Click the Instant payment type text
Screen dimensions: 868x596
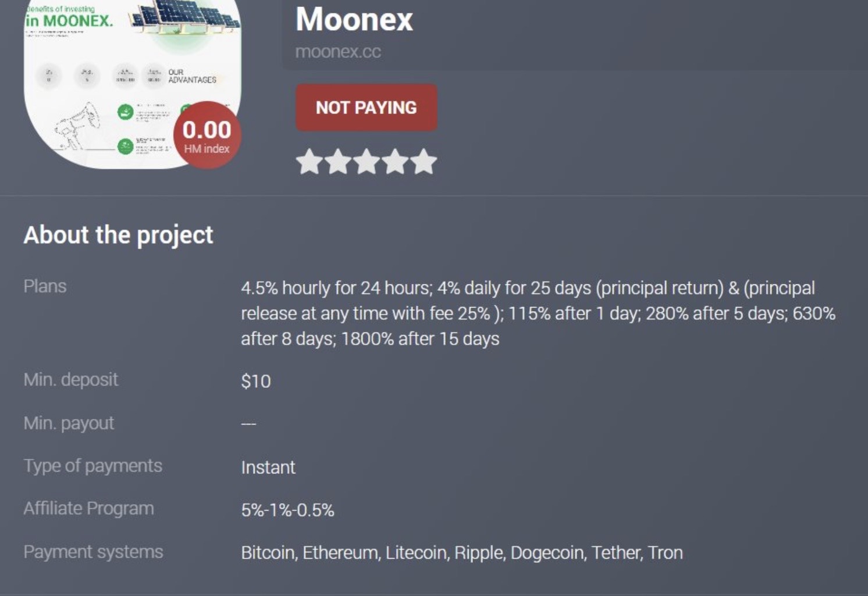268,467
